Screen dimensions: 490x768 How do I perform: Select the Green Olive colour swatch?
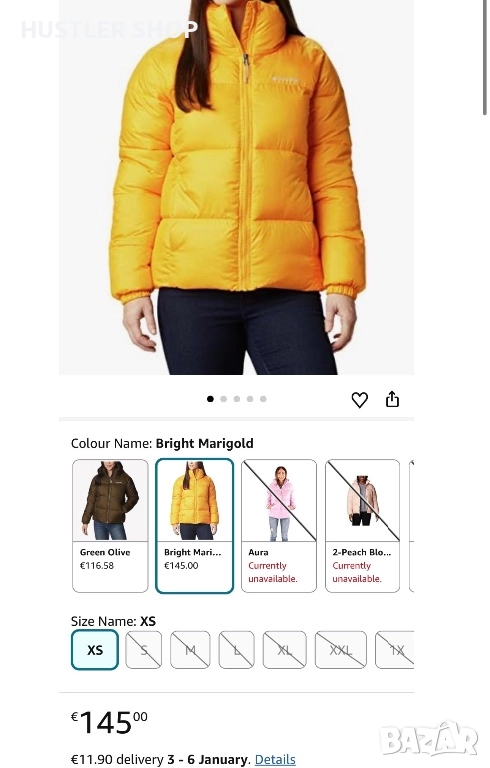pos(110,526)
